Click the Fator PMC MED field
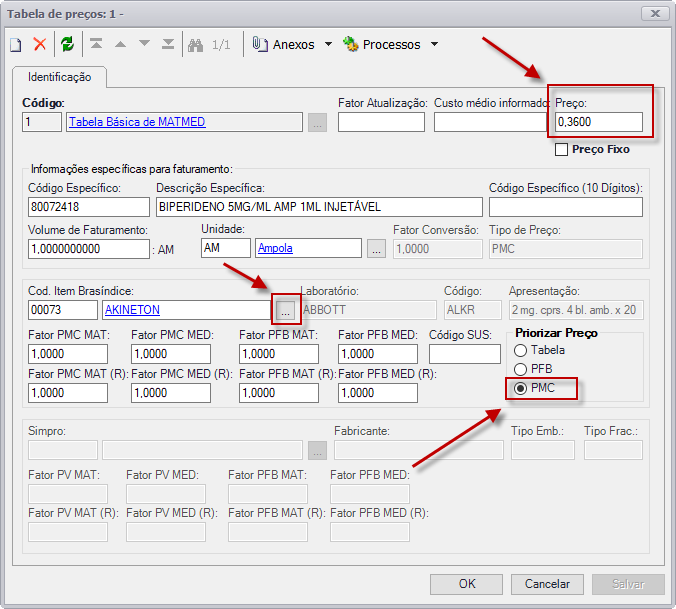The width and height of the screenshot is (676, 609). [171, 354]
